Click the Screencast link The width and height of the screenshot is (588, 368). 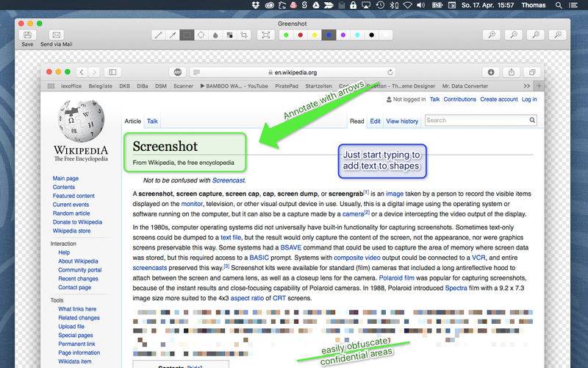click(x=229, y=180)
